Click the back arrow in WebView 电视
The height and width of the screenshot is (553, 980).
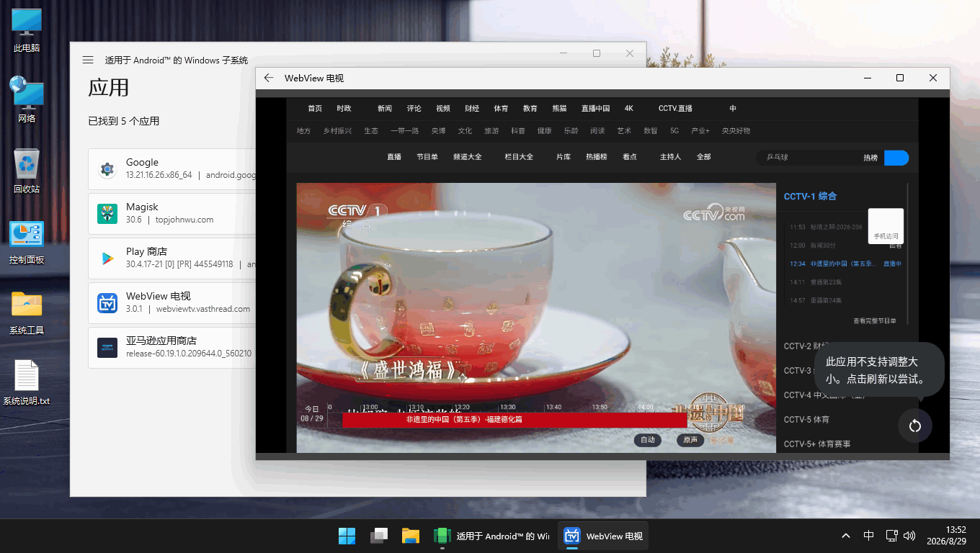[269, 78]
